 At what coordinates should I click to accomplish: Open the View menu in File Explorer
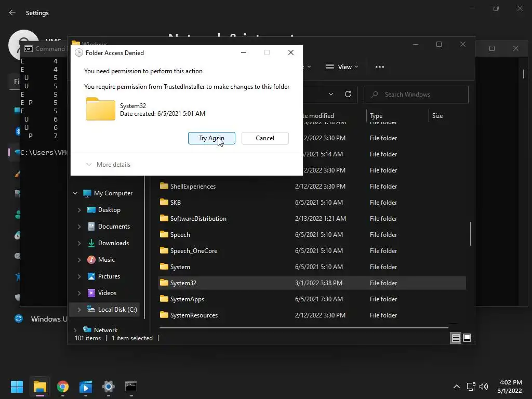[x=342, y=67]
